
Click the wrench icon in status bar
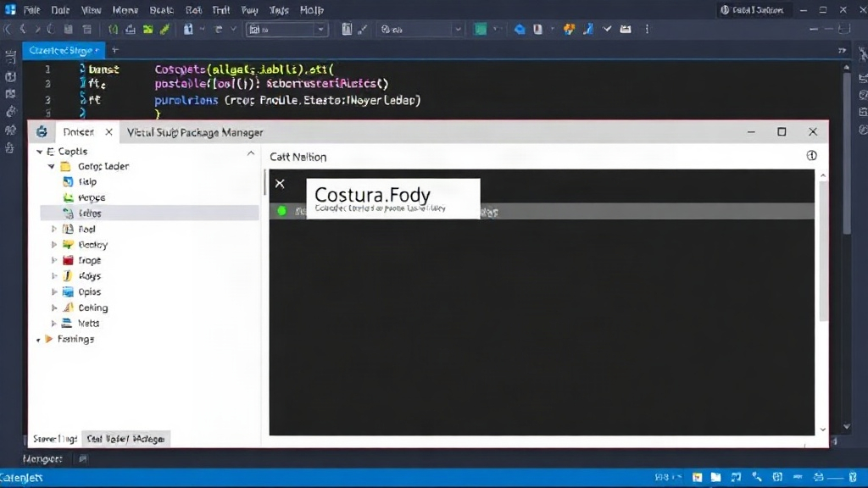click(757, 477)
